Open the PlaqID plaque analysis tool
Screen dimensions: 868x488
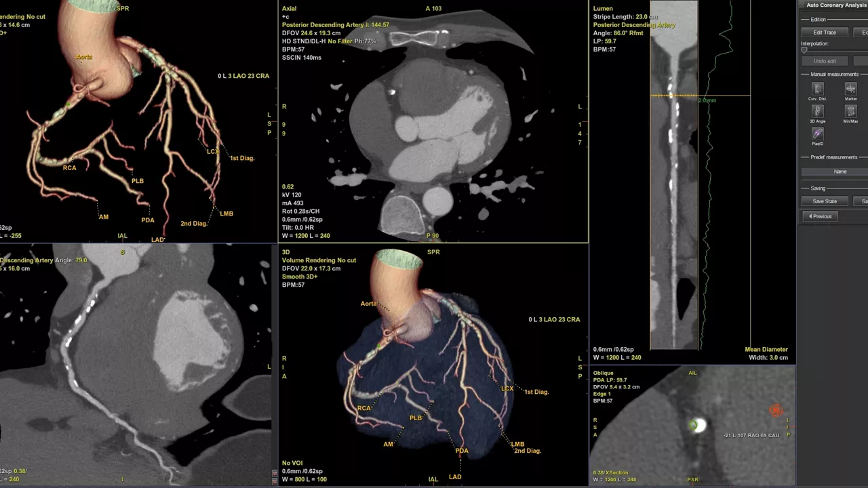point(817,134)
